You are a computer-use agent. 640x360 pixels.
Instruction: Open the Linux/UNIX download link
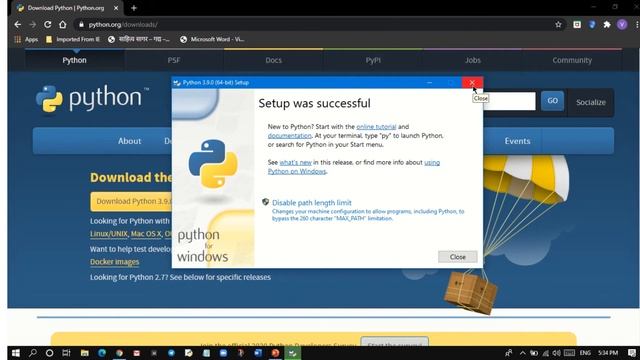(109, 234)
